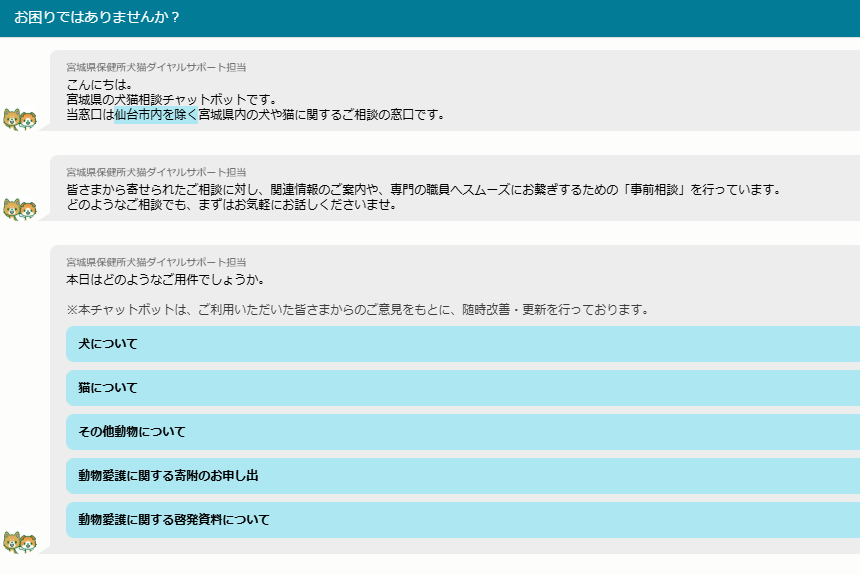This screenshot has height=574, width=860.
Task: Click the avatar icon beside the 事前相談 message
Action: point(20,210)
